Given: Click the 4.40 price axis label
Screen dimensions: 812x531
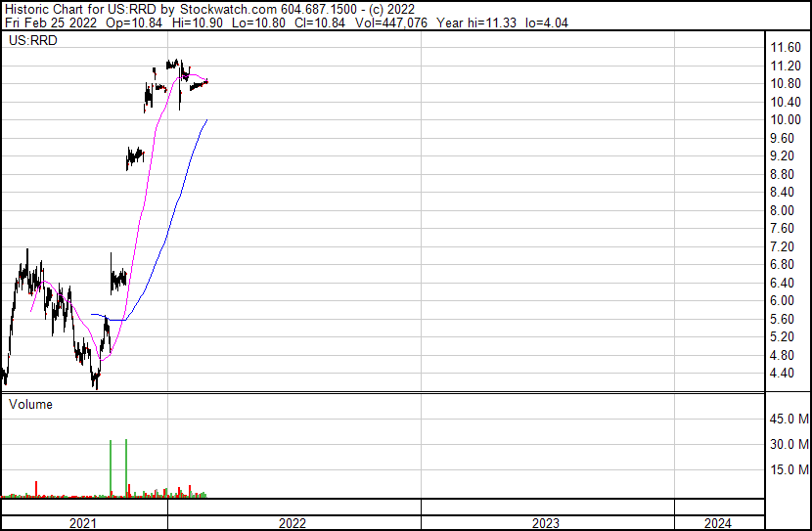Looking at the screenshot, I should [x=787, y=373].
